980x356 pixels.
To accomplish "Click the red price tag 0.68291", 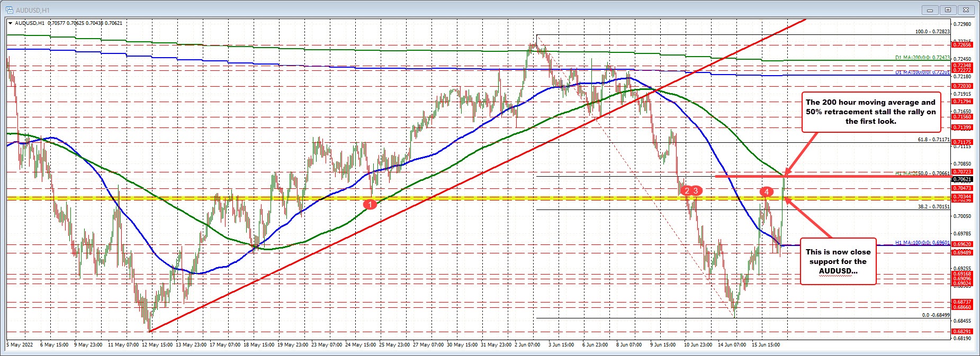I will (x=962, y=332).
